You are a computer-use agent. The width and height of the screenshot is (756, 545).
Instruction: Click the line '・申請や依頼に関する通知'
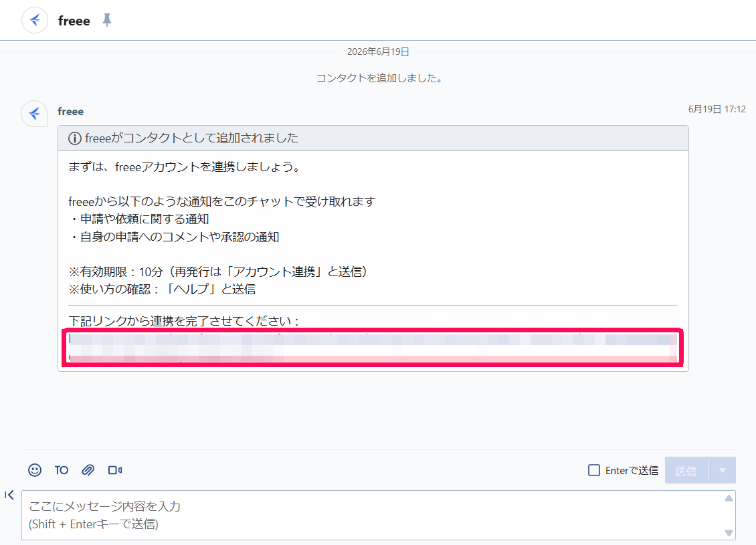pyautogui.click(x=139, y=219)
